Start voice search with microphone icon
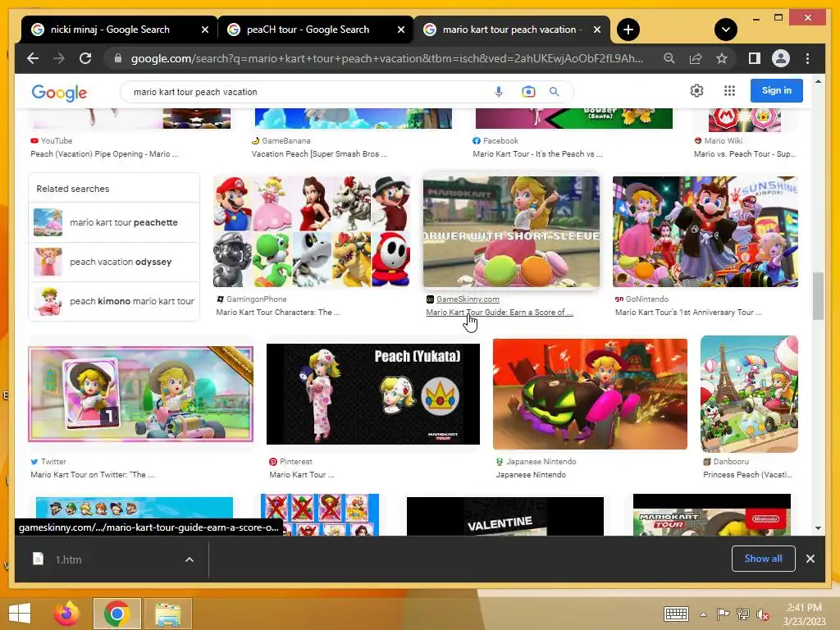The height and width of the screenshot is (630, 840). point(498,92)
